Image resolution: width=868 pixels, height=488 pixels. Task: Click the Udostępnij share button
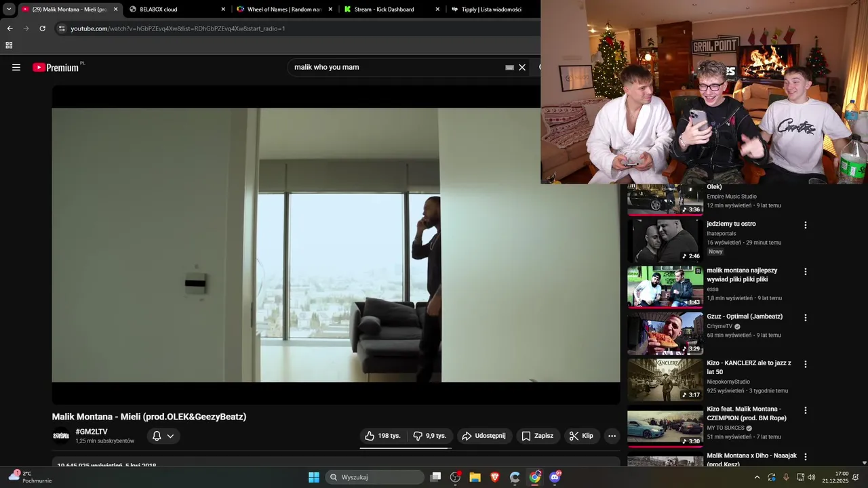pyautogui.click(x=484, y=436)
